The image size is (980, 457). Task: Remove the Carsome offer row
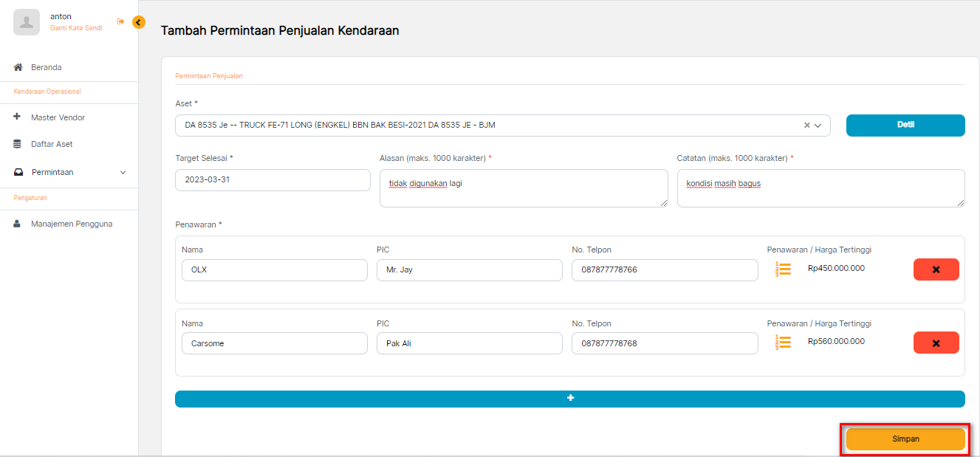[x=936, y=343]
